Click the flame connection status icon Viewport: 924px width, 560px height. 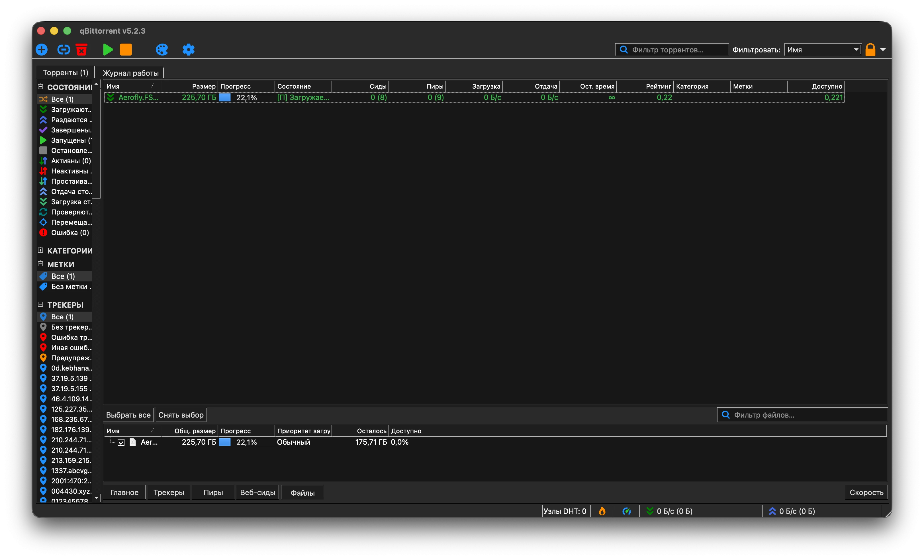602,511
